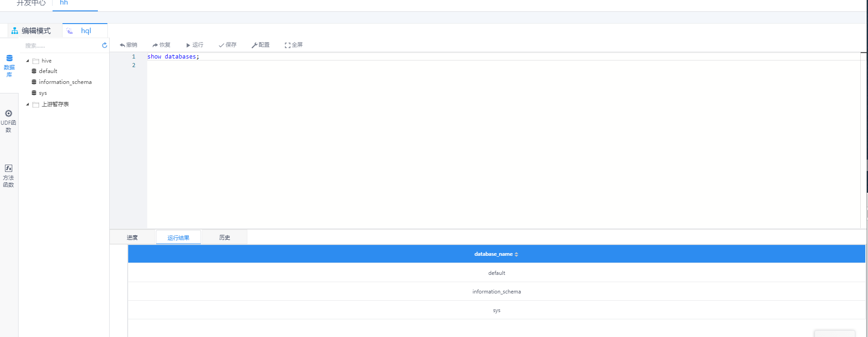Select sys database in tree
Screen dimensions: 868x337
coord(43,93)
